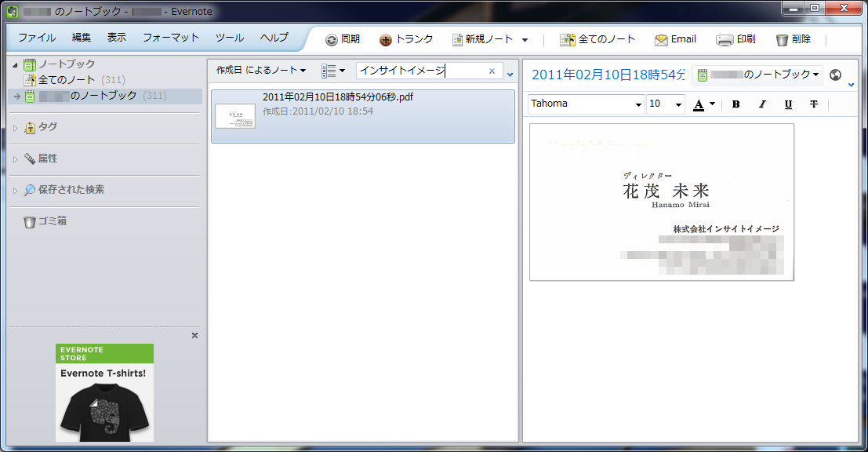Screen dimensions: 868x452
Task: Clear the search field text
Action: 492,71
